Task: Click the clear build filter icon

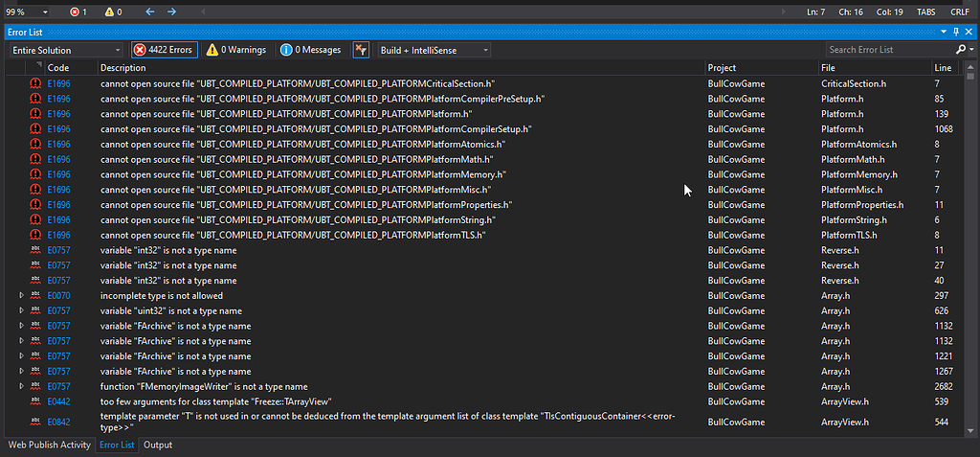Action: [361, 50]
